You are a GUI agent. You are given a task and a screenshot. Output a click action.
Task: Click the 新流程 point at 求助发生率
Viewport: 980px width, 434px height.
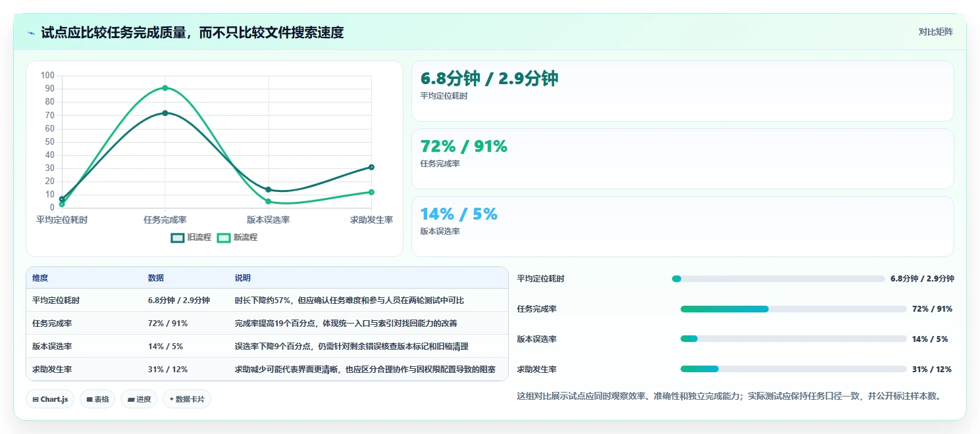[x=371, y=192]
